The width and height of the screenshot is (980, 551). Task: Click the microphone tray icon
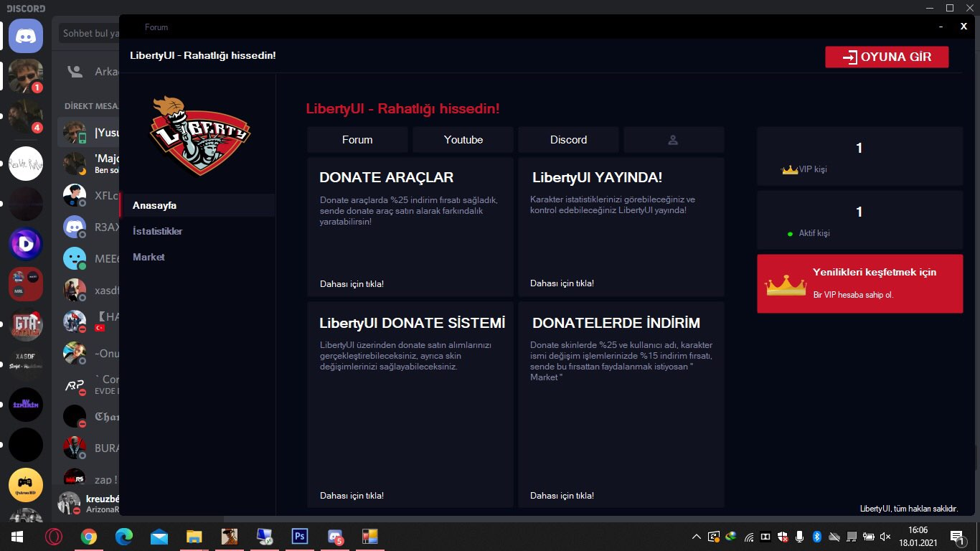point(799,537)
